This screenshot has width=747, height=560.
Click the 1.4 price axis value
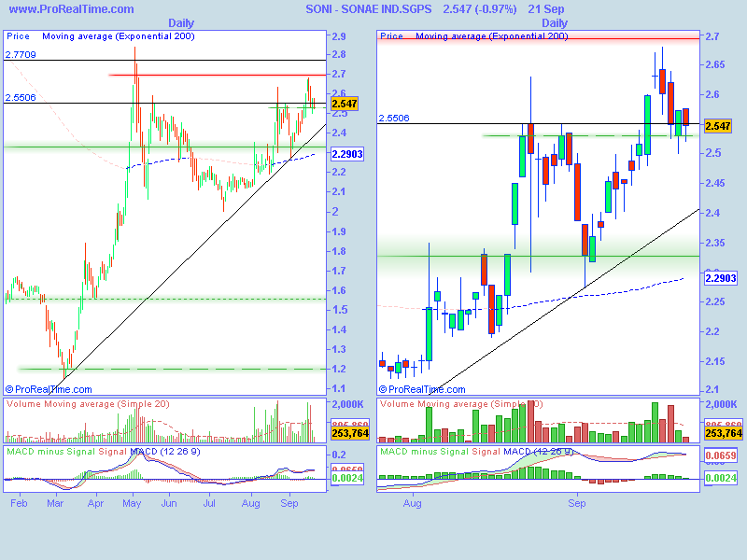click(x=339, y=329)
